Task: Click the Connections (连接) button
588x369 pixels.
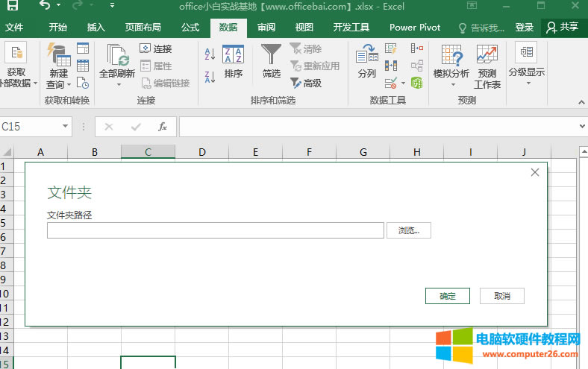Action: pos(156,49)
